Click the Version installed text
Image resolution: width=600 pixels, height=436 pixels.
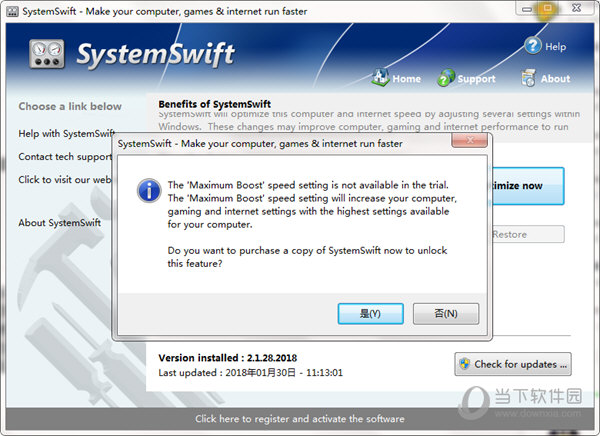pyautogui.click(x=228, y=358)
